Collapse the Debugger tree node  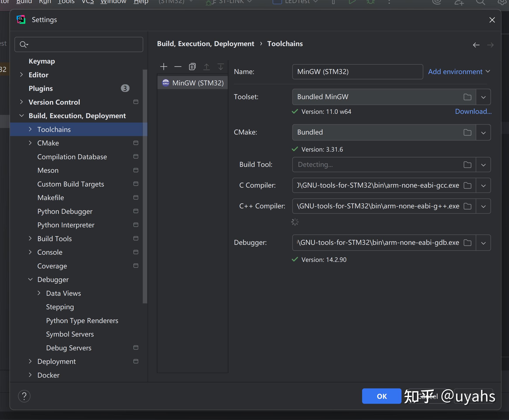(x=31, y=279)
